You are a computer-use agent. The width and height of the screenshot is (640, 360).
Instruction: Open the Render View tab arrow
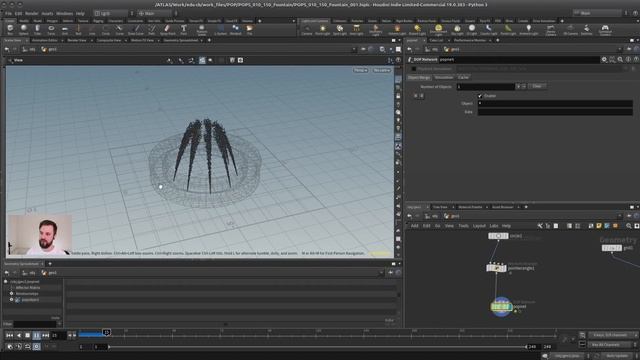click(x=92, y=40)
